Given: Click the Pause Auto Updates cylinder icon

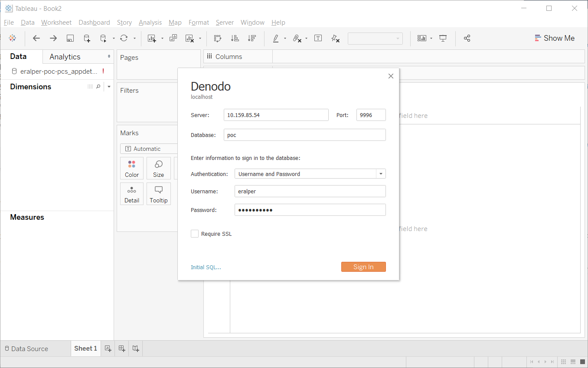Looking at the screenshot, I should [103, 38].
